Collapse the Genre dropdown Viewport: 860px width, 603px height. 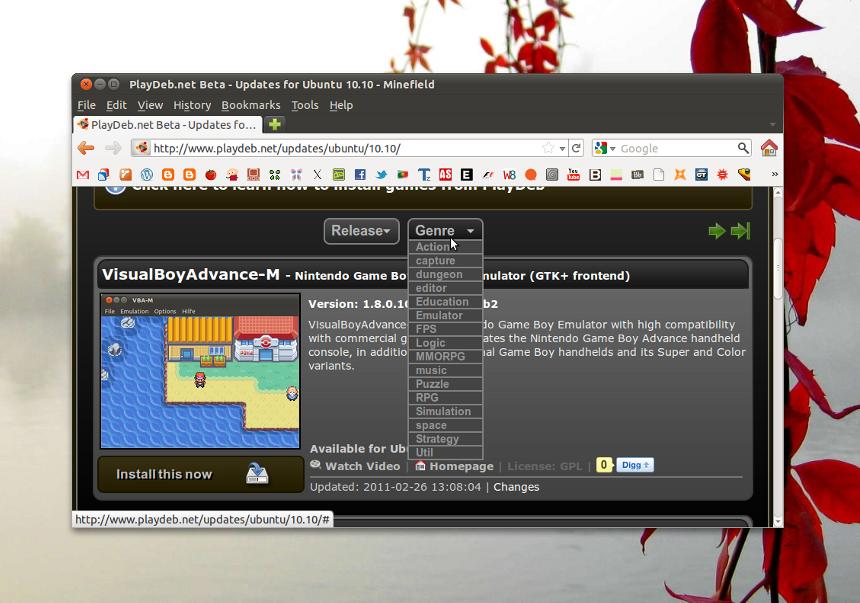445,230
